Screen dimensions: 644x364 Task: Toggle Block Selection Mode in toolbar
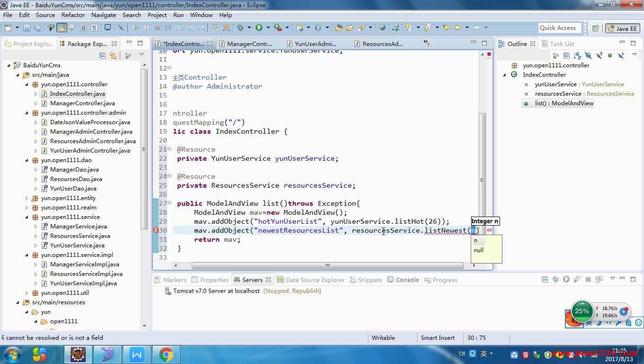83,27
